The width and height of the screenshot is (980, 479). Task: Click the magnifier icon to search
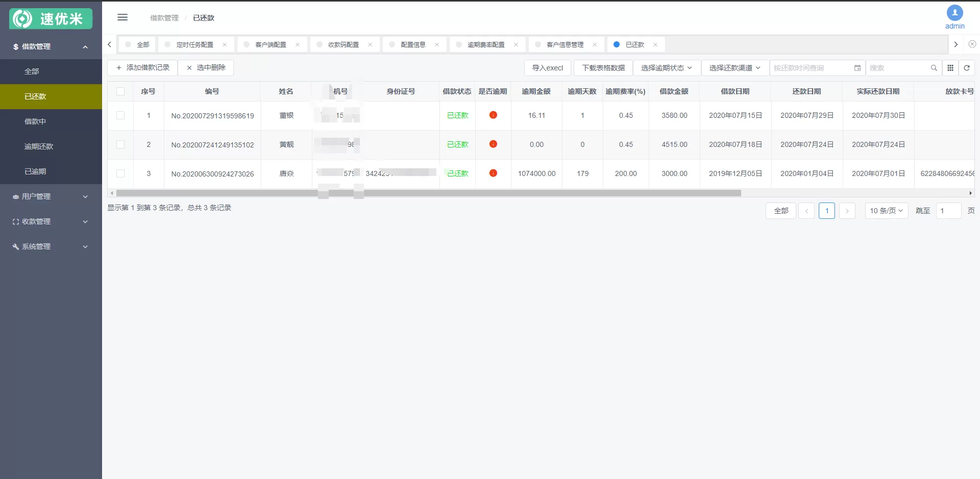click(934, 67)
